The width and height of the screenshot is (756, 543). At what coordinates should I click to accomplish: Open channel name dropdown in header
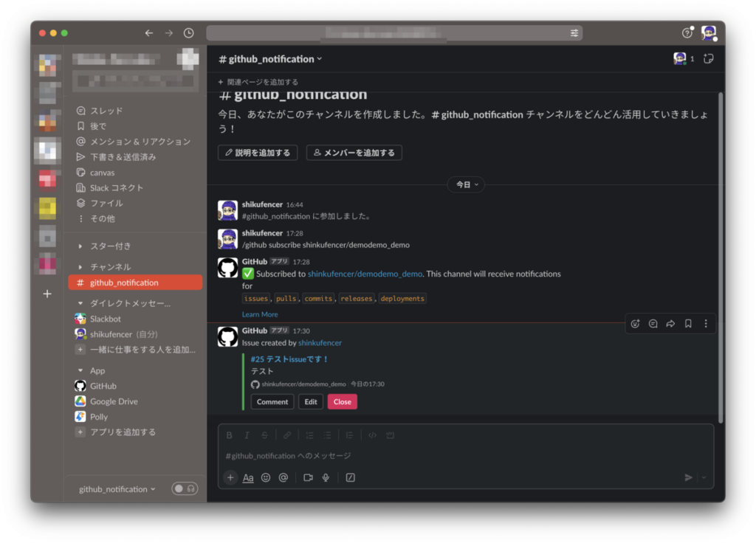[270, 59]
